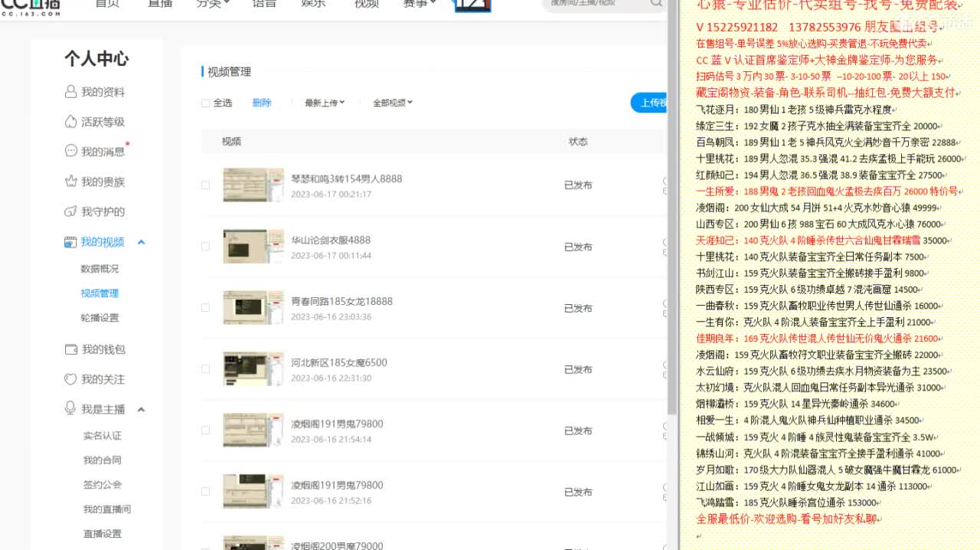The height and width of the screenshot is (550, 980).
Task: Click the 我守护的 guard icon
Action: tap(70, 211)
